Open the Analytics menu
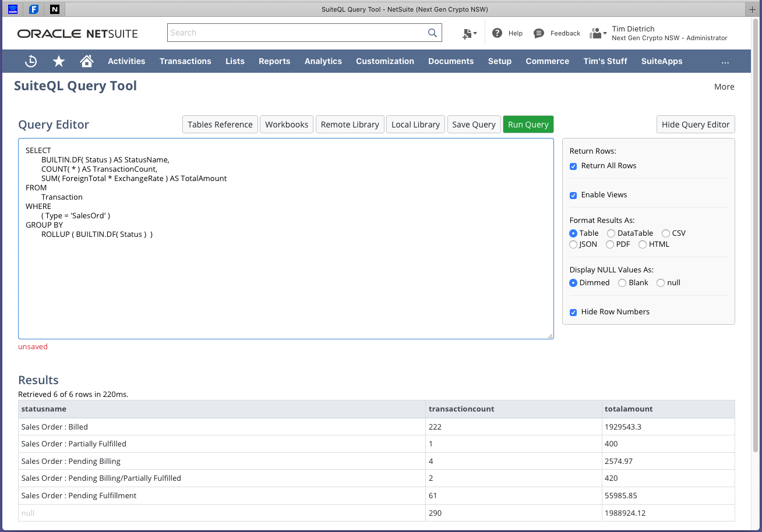The height and width of the screenshot is (532, 762). coord(323,61)
